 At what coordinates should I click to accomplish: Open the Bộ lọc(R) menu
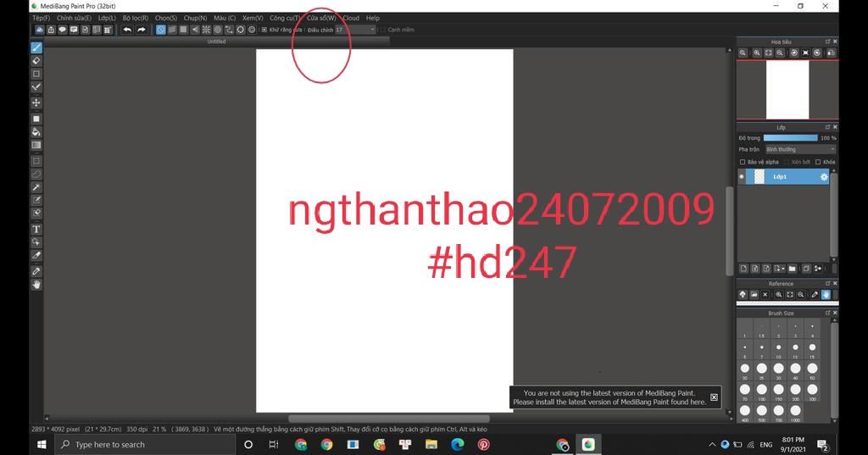[x=136, y=19]
